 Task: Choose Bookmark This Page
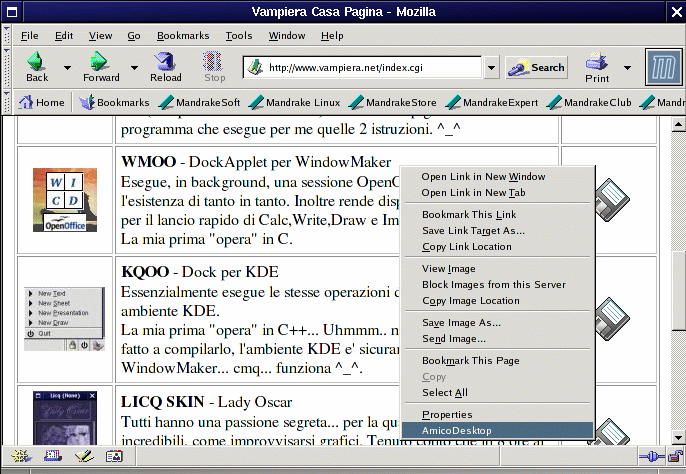click(497, 361)
